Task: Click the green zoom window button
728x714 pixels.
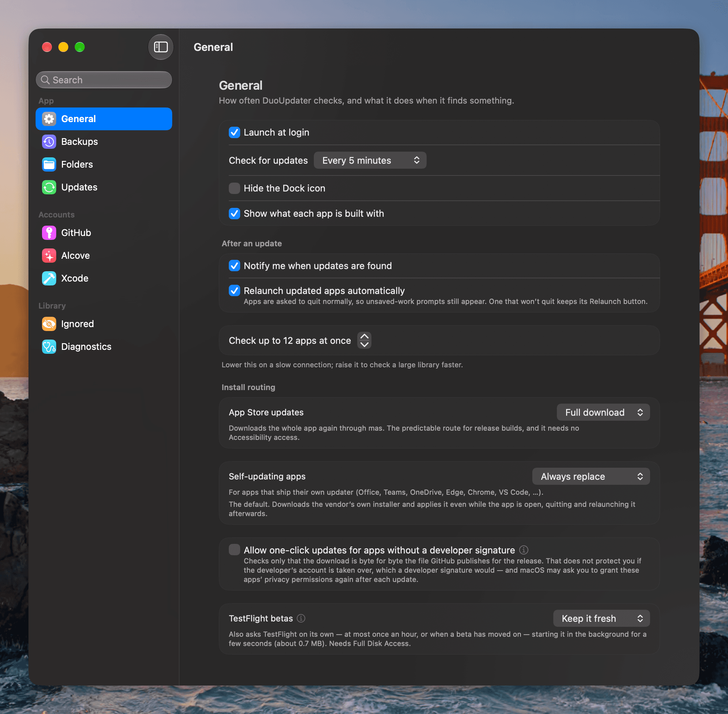Action: tap(80, 47)
